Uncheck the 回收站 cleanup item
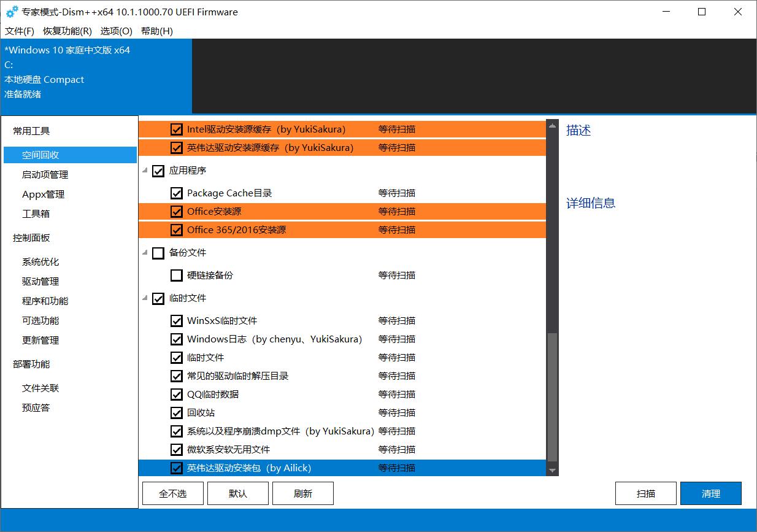This screenshot has height=532, width=757. [x=176, y=412]
